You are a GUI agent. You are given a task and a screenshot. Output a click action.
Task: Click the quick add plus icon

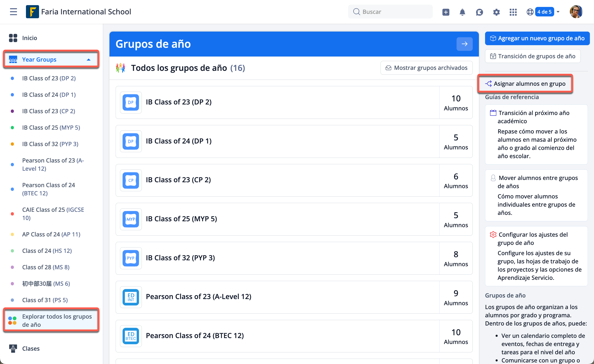tap(446, 12)
